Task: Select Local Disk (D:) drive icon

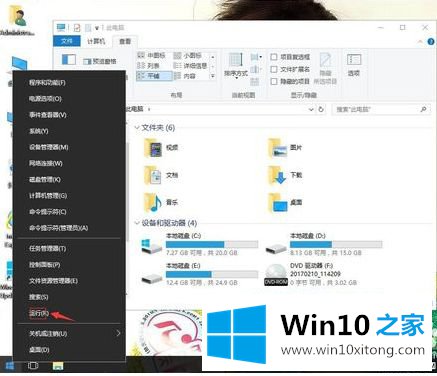Action: [276, 248]
